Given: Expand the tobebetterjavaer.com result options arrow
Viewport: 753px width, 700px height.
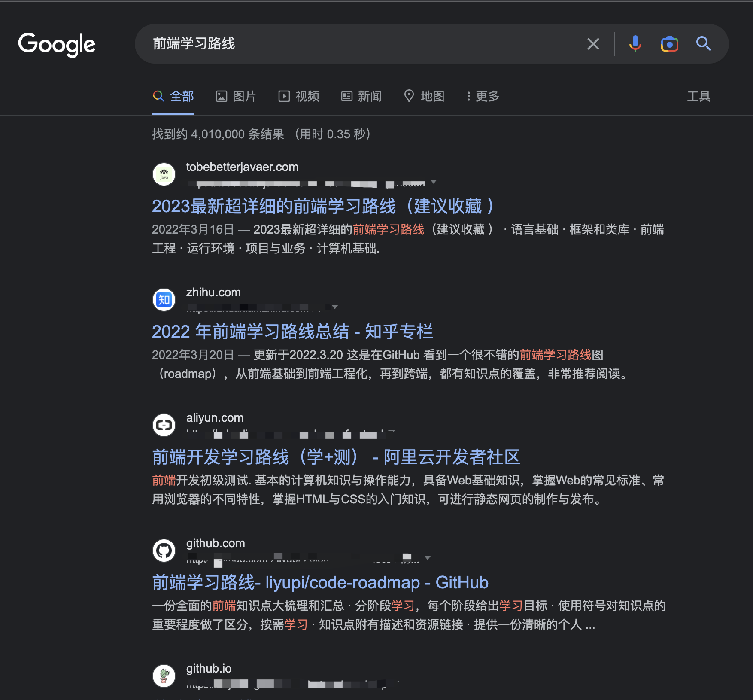Looking at the screenshot, I should 434,182.
